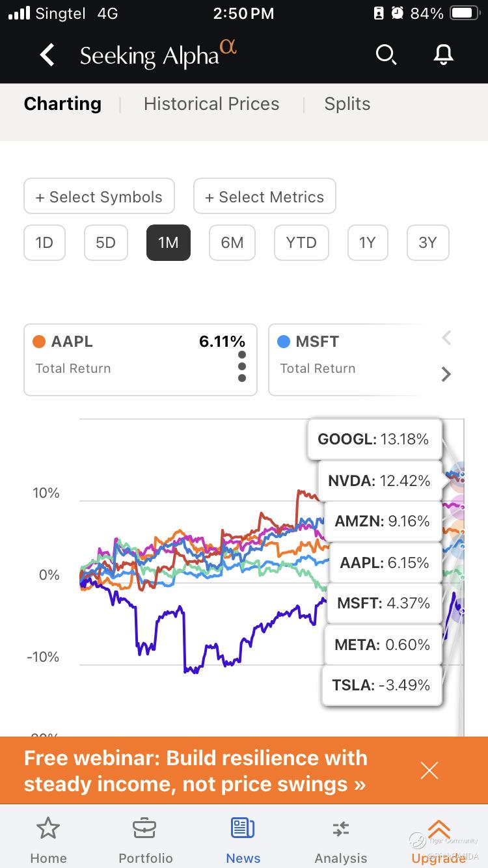This screenshot has height=868, width=488.
Task: Click the Select Symbols button
Action: click(99, 197)
